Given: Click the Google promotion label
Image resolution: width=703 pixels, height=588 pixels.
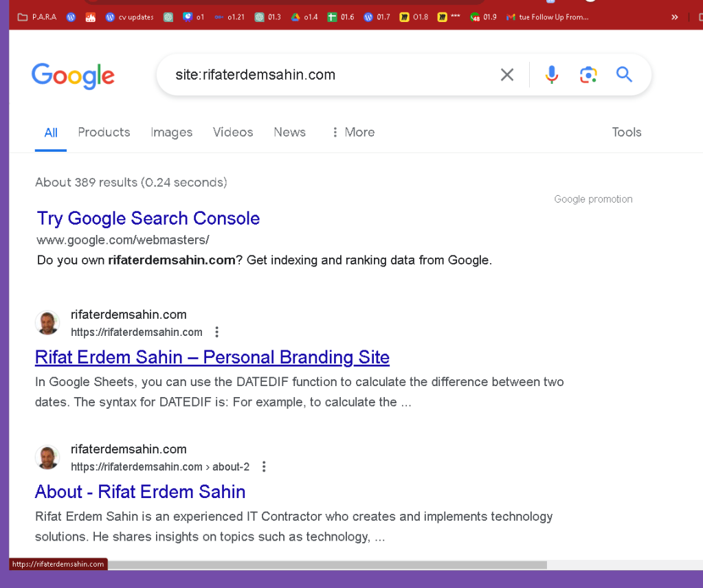Looking at the screenshot, I should coord(593,199).
